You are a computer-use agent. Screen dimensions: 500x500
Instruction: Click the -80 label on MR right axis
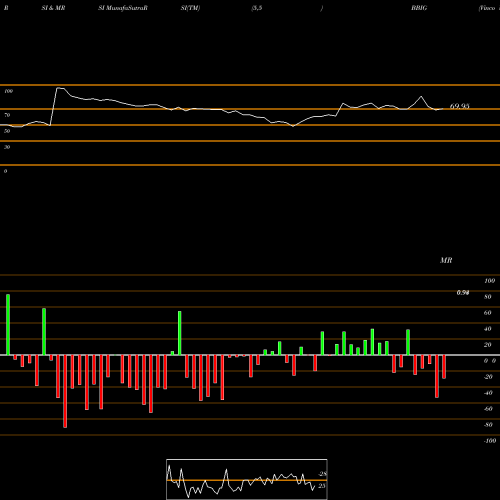point(488,425)
